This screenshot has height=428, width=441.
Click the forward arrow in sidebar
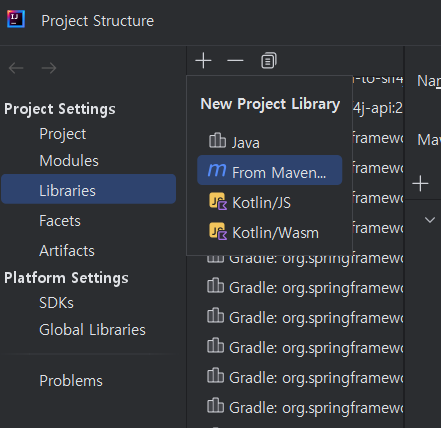(x=49, y=68)
